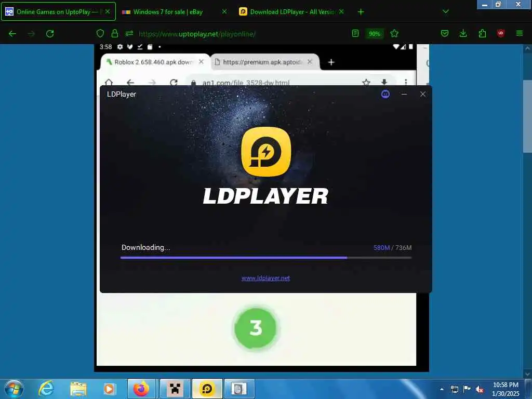This screenshot has width=532, height=399.
Task: Switch to Windows 7 for sale eBay tab
Action: [x=168, y=12]
